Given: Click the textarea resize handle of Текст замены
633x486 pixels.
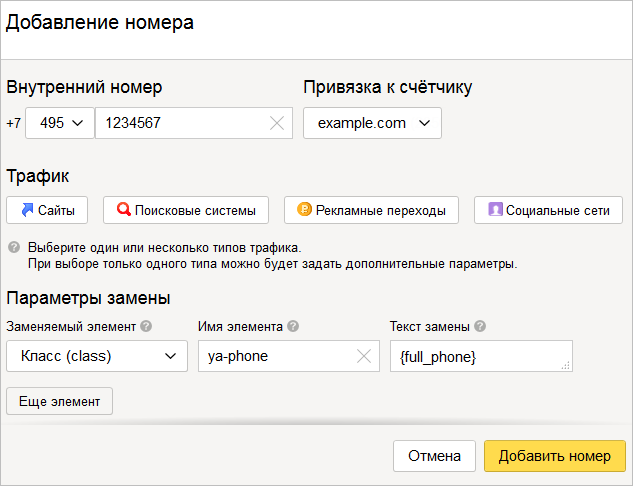Looking at the screenshot, I should 566,365.
